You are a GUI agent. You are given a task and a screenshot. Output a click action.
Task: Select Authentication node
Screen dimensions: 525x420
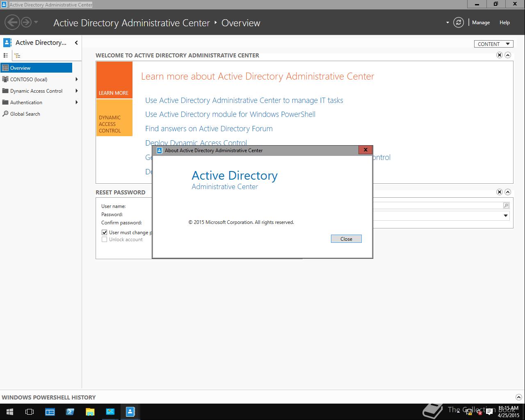[x=26, y=103]
